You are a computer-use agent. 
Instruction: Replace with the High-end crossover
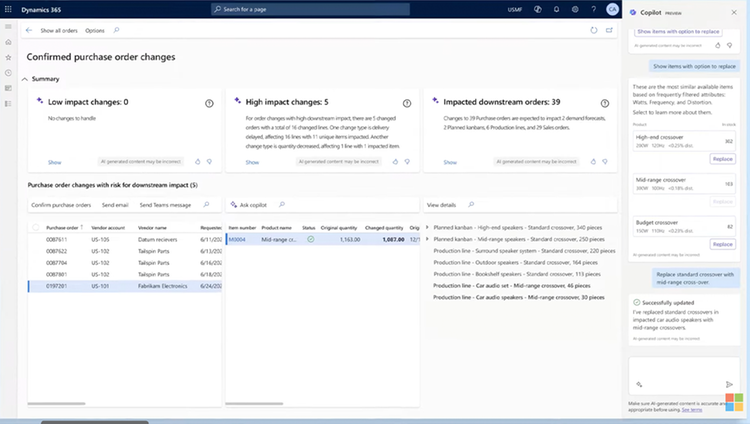722,159
